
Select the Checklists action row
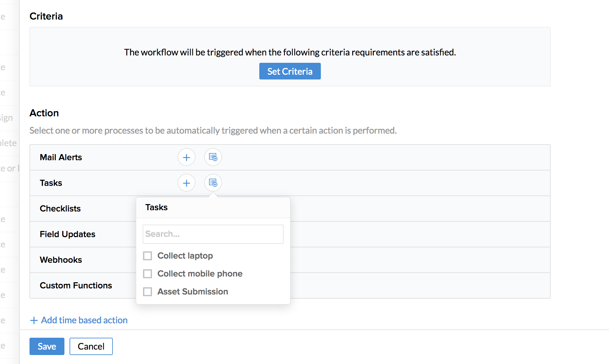(60, 209)
